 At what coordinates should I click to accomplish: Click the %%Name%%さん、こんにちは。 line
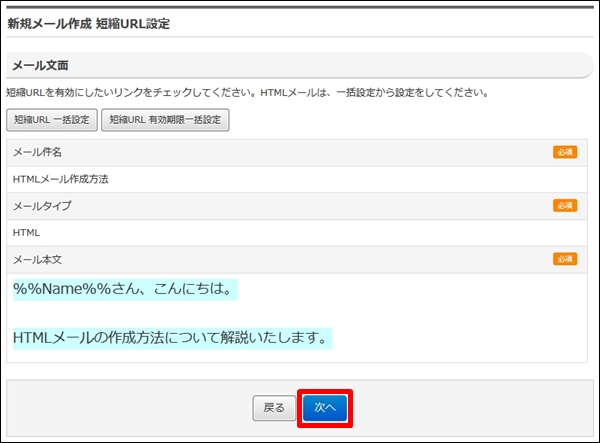tap(125, 290)
